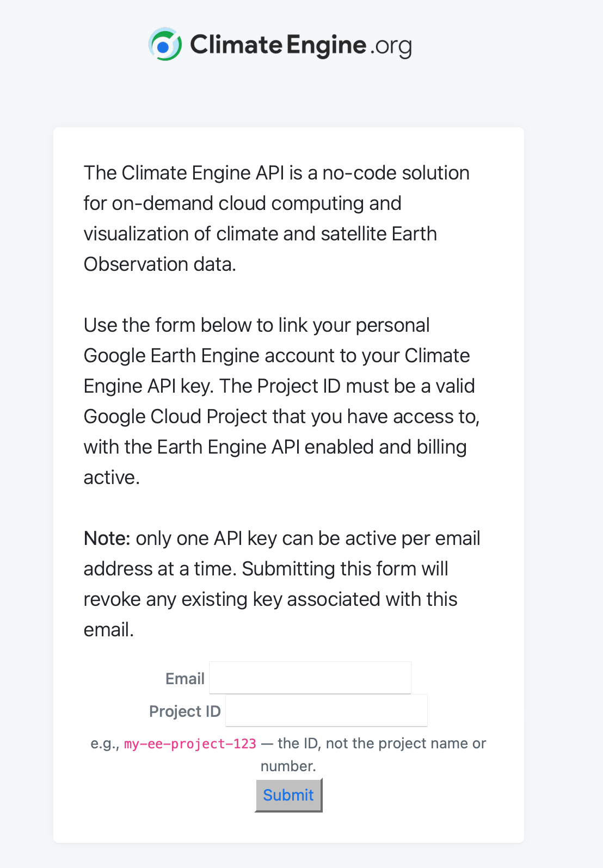The image size is (603, 868).
Task: Click the bold "Note:" text
Action: click(x=107, y=538)
